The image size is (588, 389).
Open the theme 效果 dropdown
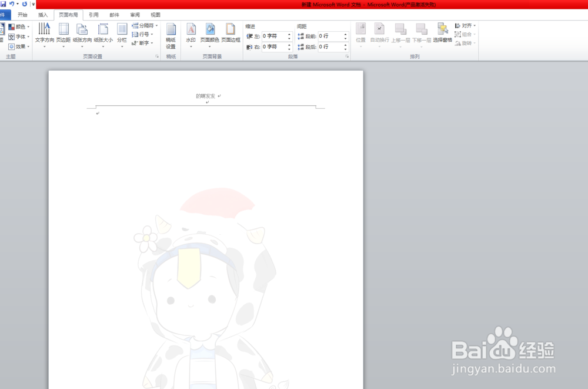click(x=19, y=46)
